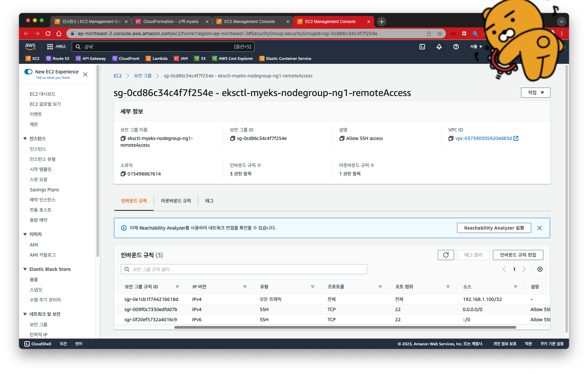
Task: Open the services grid menu
Action: click(x=56, y=47)
